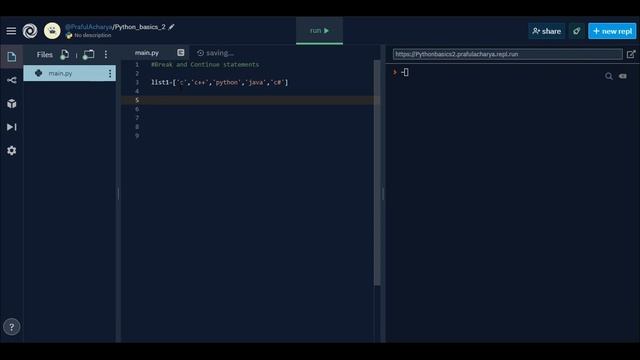Viewport: 640px width, 360px height.
Task: Edit repl name with pencil icon
Action: [x=171, y=27]
